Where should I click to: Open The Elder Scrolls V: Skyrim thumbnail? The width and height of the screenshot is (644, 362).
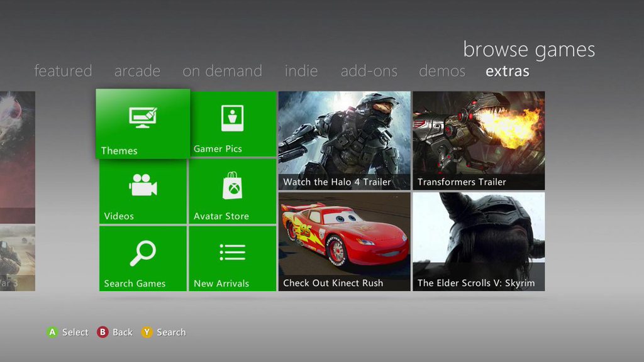[479, 242]
